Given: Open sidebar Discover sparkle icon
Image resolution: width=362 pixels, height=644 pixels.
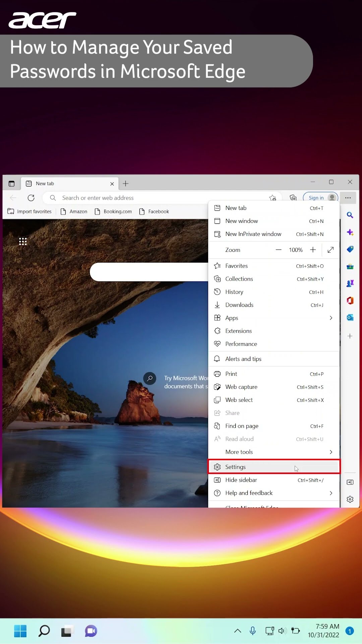Looking at the screenshot, I should coord(350,232).
